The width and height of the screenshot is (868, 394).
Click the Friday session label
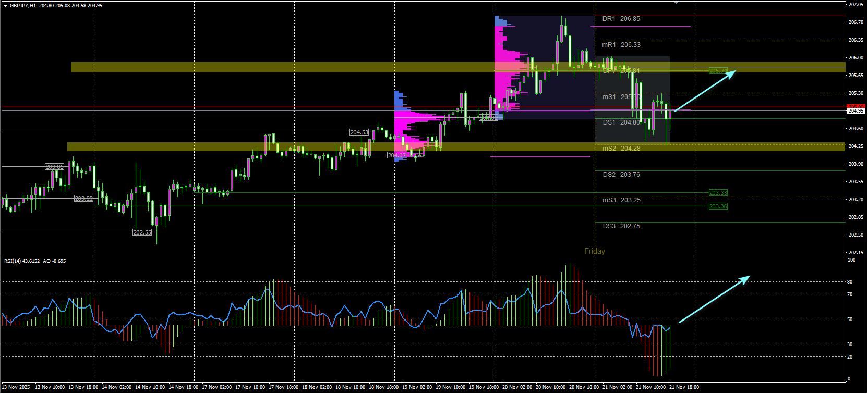(x=595, y=251)
